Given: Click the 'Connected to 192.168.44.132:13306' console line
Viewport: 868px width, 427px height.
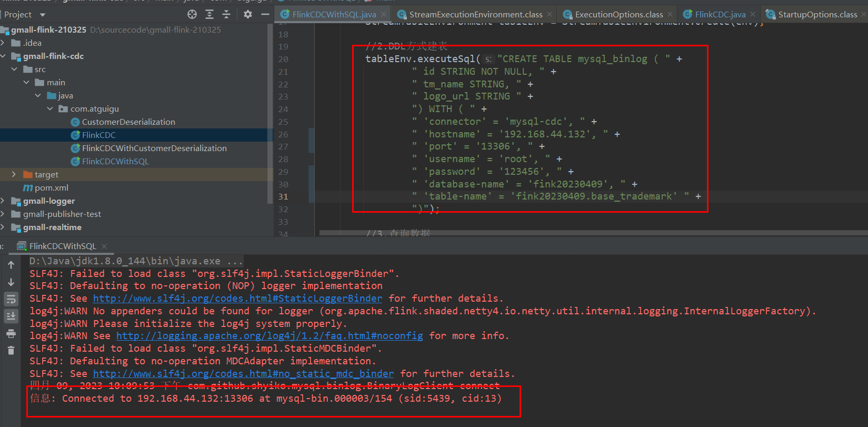Looking at the screenshot, I should click(266, 398).
